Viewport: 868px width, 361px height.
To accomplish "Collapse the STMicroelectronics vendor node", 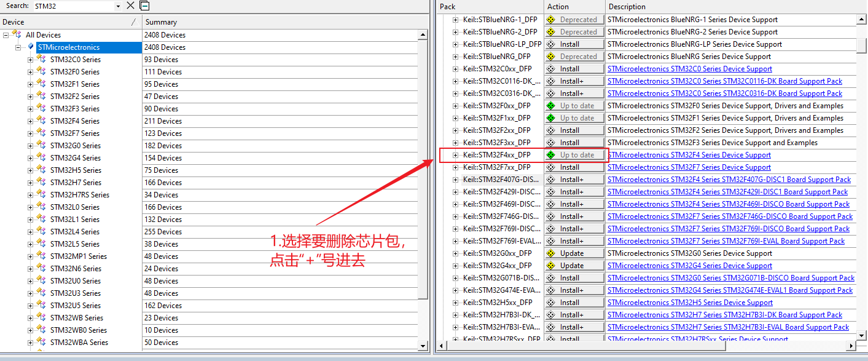I will 18,47.
